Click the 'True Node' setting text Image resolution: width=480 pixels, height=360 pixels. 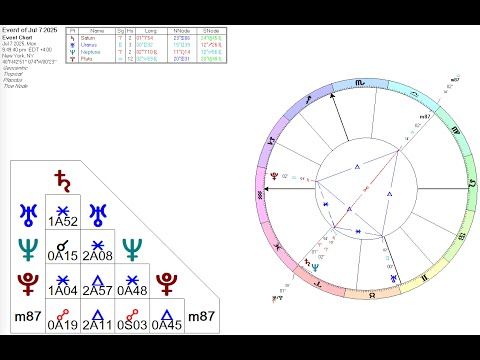(x=16, y=86)
